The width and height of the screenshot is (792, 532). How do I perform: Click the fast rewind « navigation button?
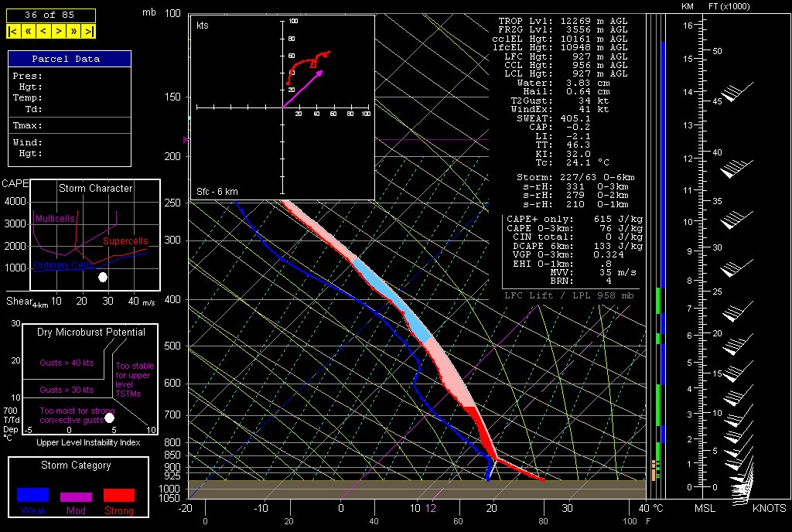coord(28,32)
